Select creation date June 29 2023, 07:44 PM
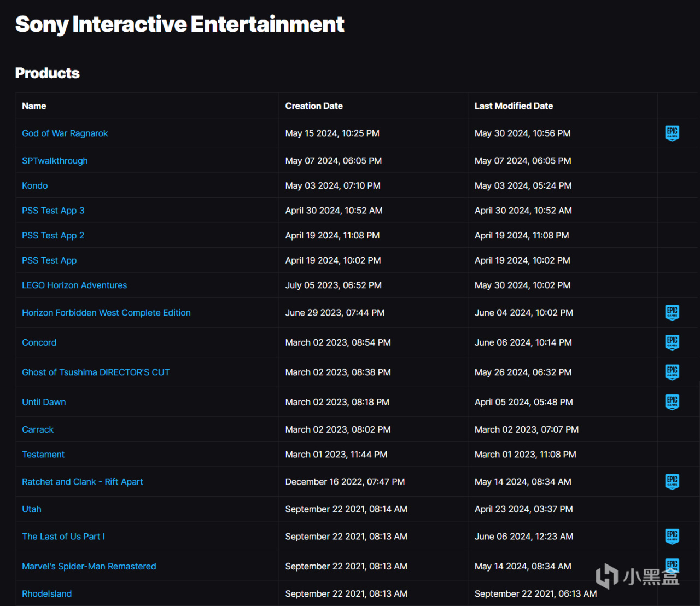The image size is (700, 606). (x=335, y=313)
